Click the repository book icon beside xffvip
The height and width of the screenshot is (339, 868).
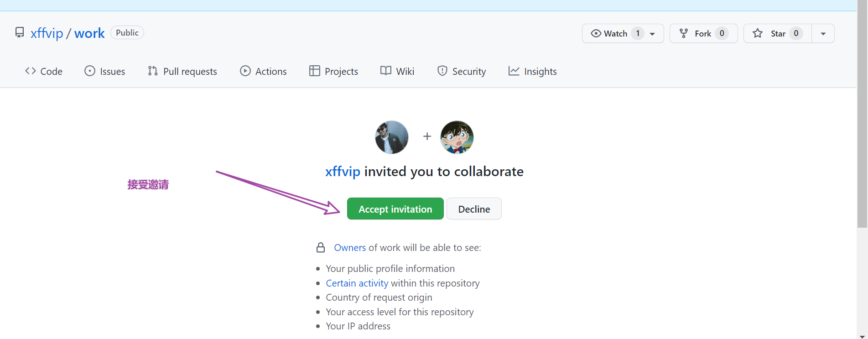tap(20, 33)
